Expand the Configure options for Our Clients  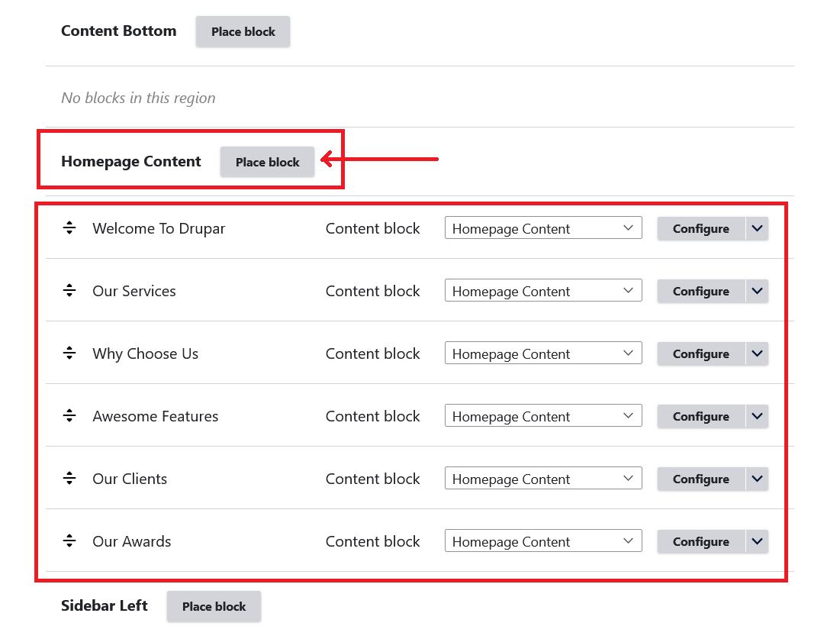[756, 478]
